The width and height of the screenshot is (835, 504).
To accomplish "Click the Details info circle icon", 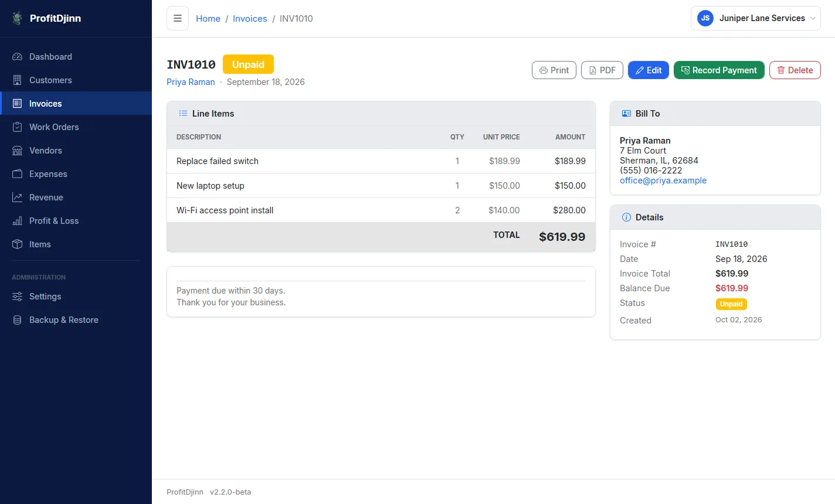I will tap(626, 217).
